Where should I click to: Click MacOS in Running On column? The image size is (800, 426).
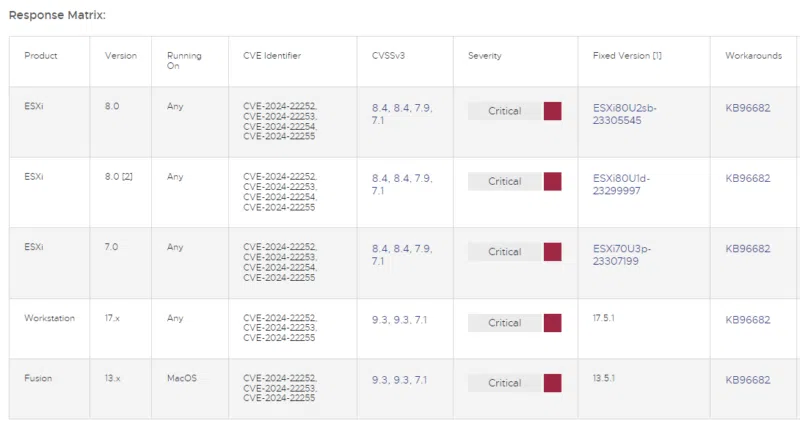(182, 378)
